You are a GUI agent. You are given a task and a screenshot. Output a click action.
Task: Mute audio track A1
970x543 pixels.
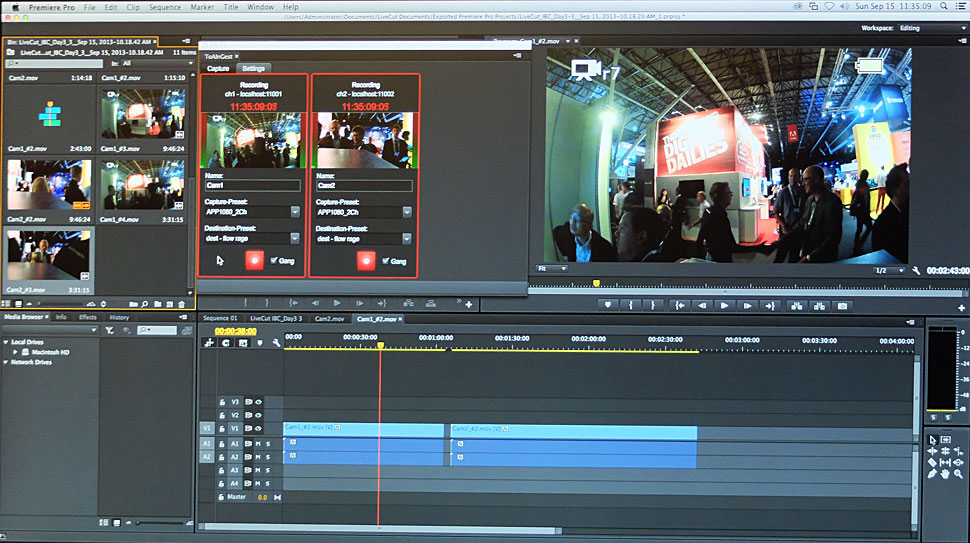click(x=258, y=443)
